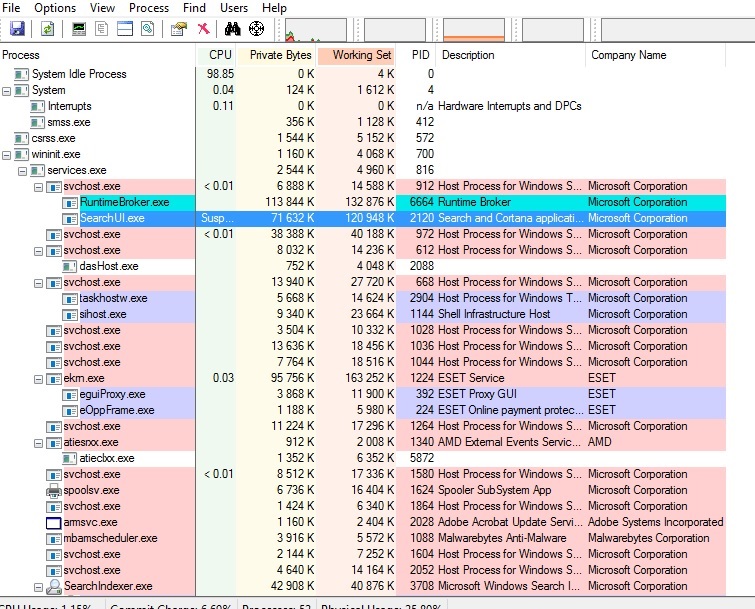
Task: Open process Properties from the toolbar
Action: click(x=179, y=28)
